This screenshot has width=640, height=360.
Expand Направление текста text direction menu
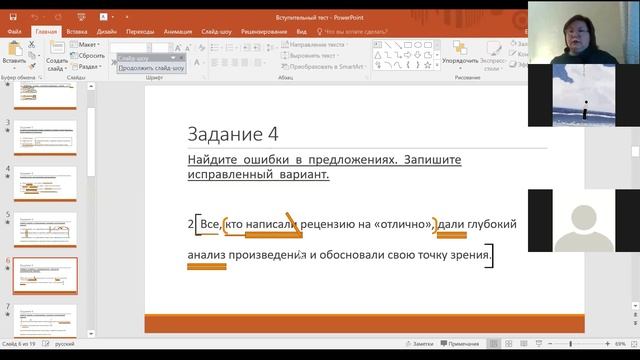pyautogui.click(x=315, y=44)
